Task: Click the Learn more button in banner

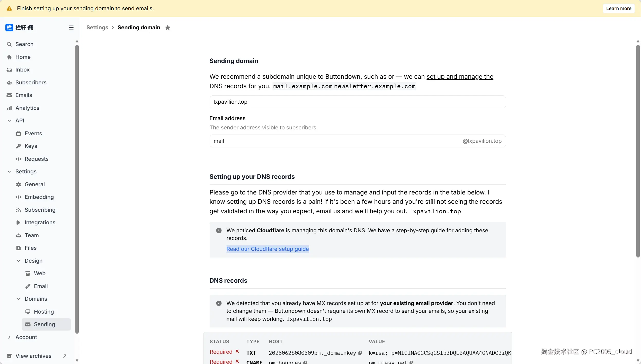Action: [619, 8]
